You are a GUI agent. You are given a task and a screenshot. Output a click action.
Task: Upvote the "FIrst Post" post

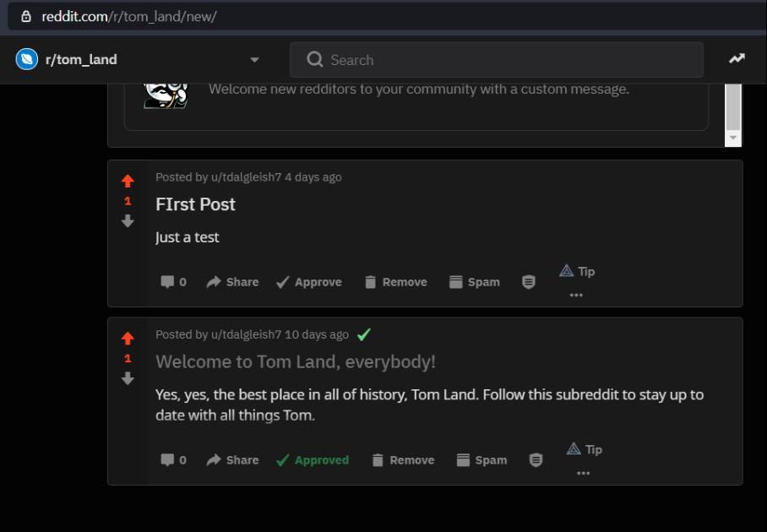tap(128, 181)
